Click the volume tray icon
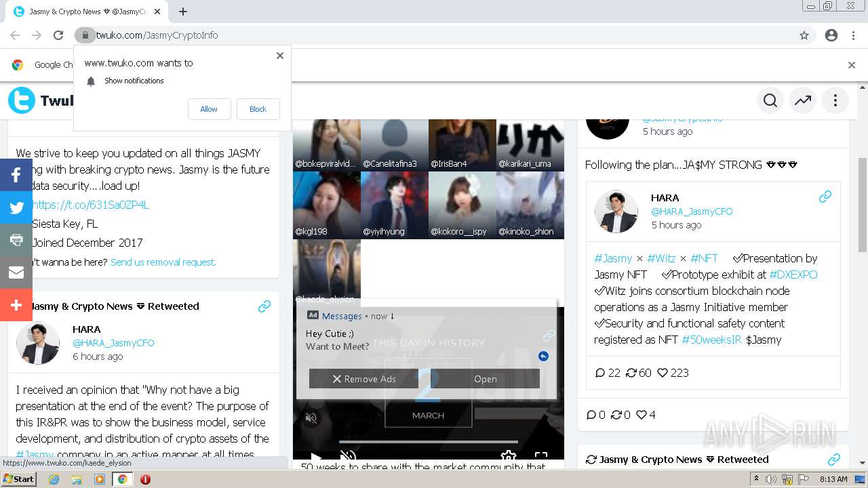Screen dimensions: 868x488 point(771,479)
